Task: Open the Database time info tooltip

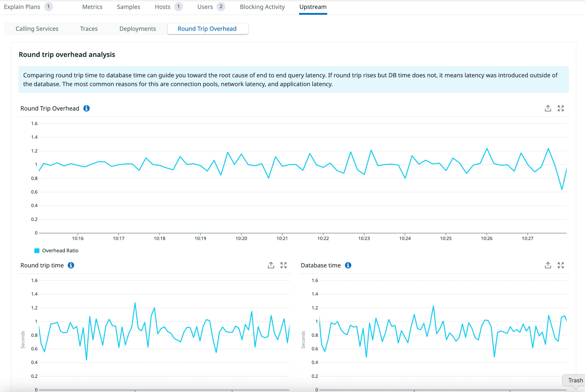Action: pyautogui.click(x=348, y=265)
